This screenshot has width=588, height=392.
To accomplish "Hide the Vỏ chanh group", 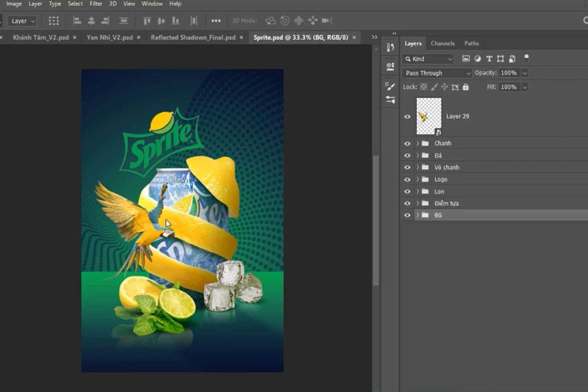I will pyautogui.click(x=407, y=167).
